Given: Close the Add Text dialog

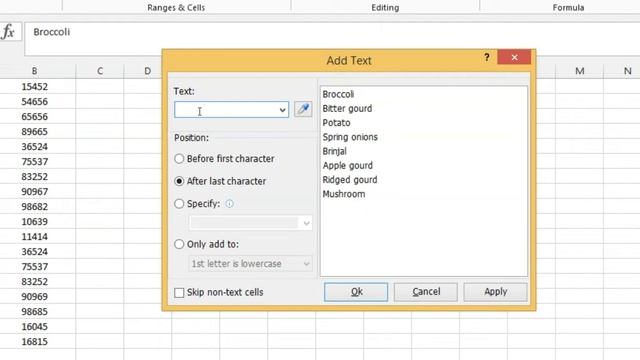Looking at the screenshot, I should (x=514, y=58).
